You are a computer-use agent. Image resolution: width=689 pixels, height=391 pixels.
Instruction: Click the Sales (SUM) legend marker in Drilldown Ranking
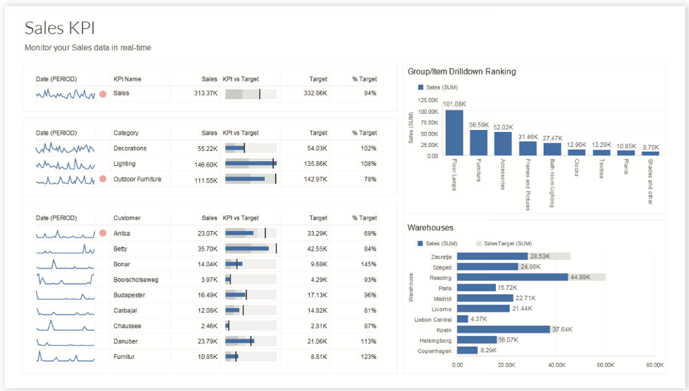click(x=421, y=87)
